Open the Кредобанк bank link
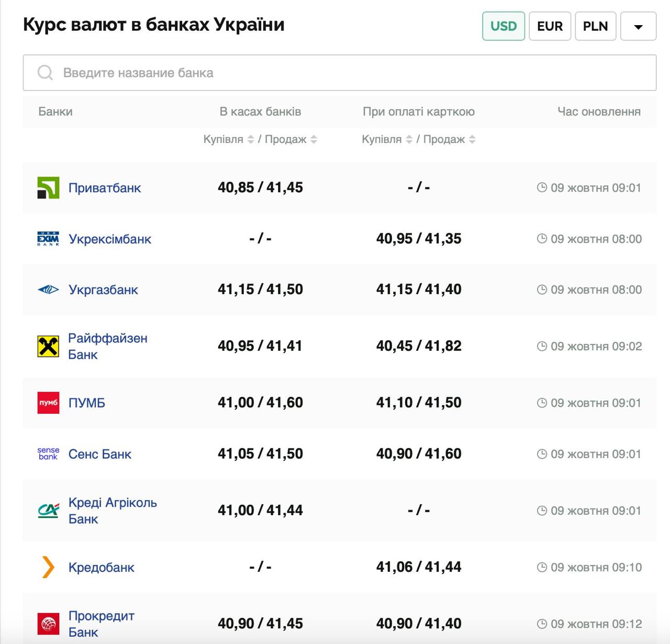The image size is (670, 644). coord(102,567)
